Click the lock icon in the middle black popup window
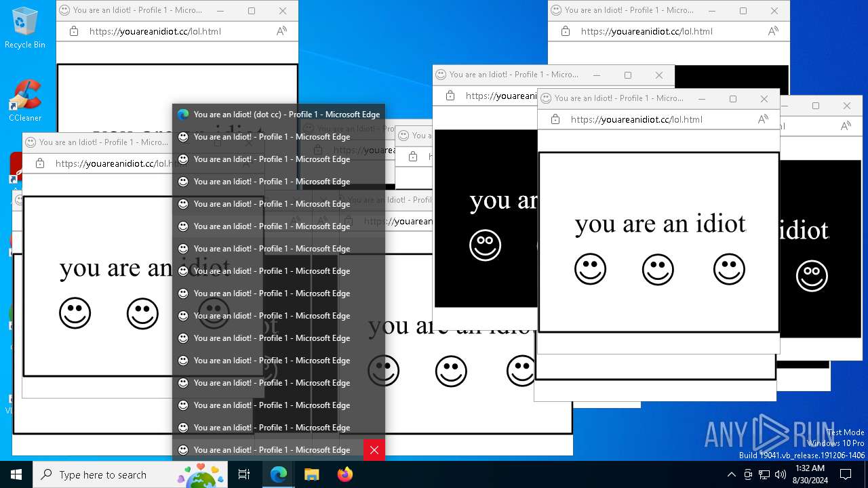The height and width of the screenshot is (488, 868). coord(450,96)
